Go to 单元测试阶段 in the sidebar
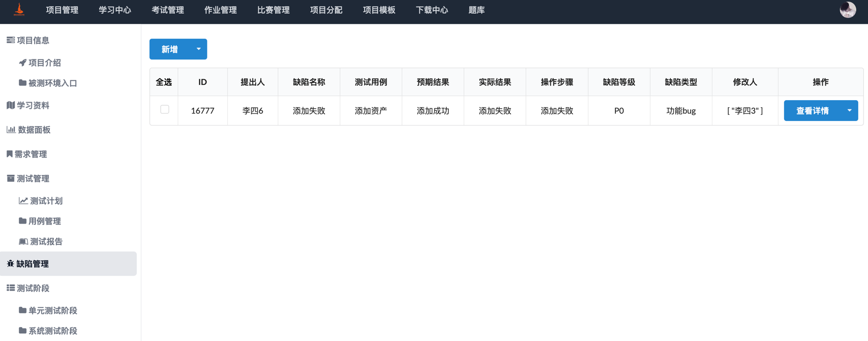Viewport: 868px width, 341px height. (x=53, y=311)
